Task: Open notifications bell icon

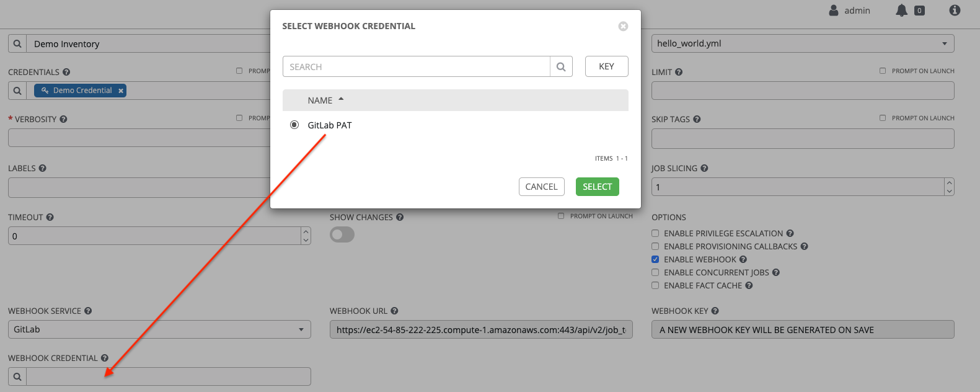Action: click(x=902, y=11)
